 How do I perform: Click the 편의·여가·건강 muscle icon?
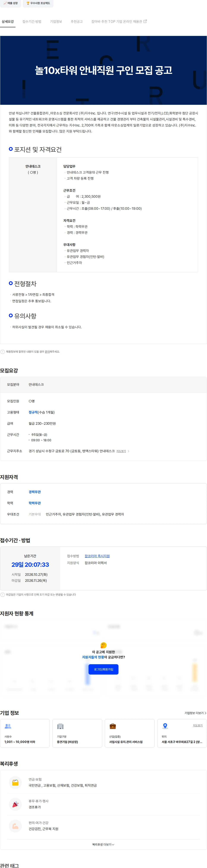[x=15, y=826]
